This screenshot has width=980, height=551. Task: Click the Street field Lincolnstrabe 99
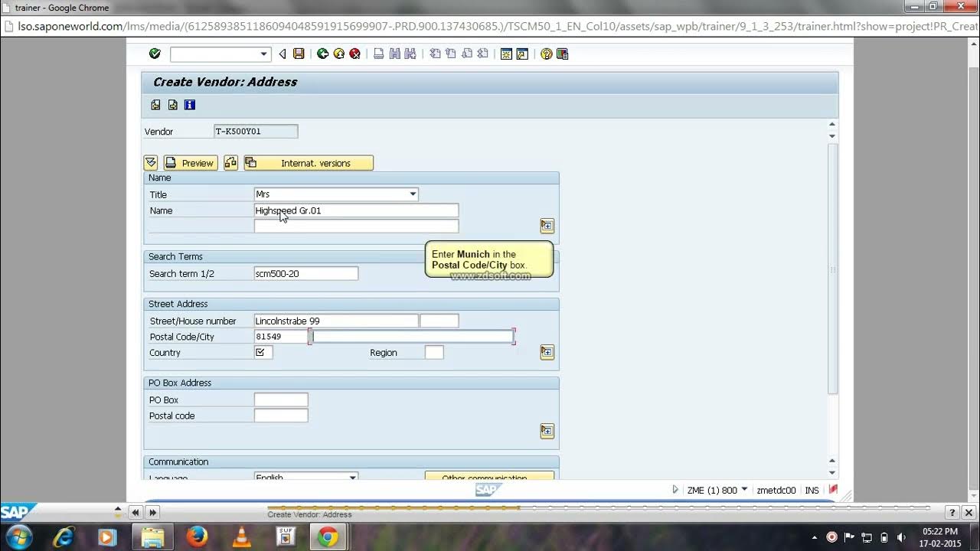tap(336, 321)
